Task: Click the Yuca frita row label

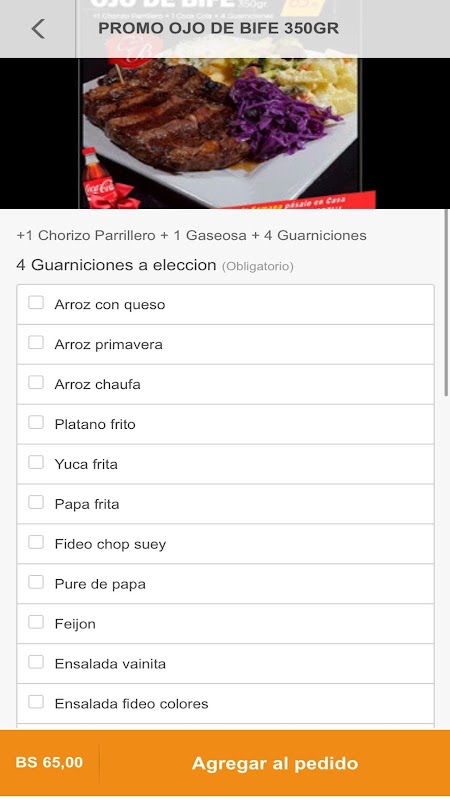Action: [86, 464]
